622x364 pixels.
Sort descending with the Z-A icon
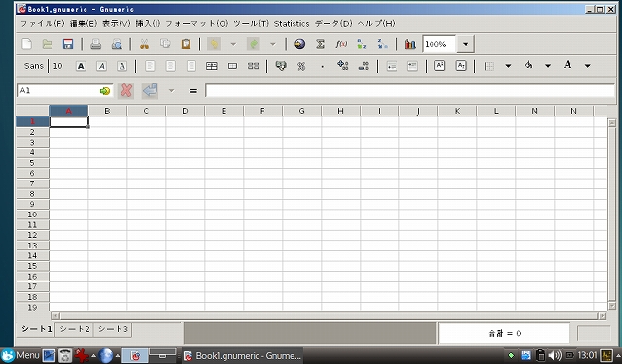[x=382, y=44]
